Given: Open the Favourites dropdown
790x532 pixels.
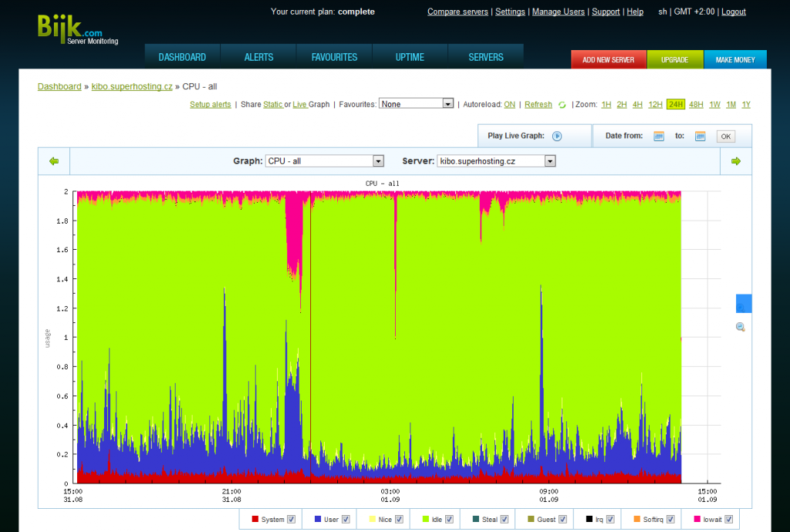Looking at the screenshot, I should point(416,103).
